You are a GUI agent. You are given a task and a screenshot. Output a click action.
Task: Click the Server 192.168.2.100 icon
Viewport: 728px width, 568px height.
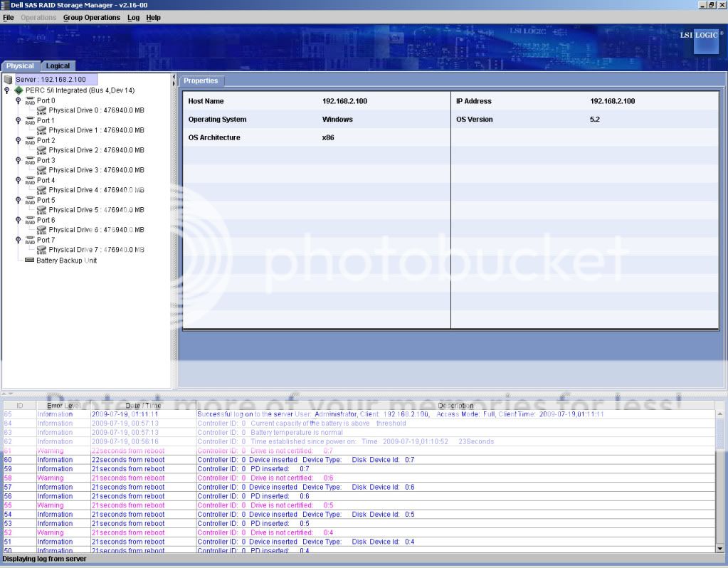pyautogui.click(x=9, y=80)
